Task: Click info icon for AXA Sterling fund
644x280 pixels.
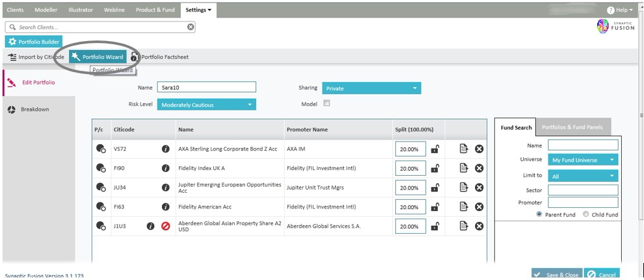Action: [166, 149]
